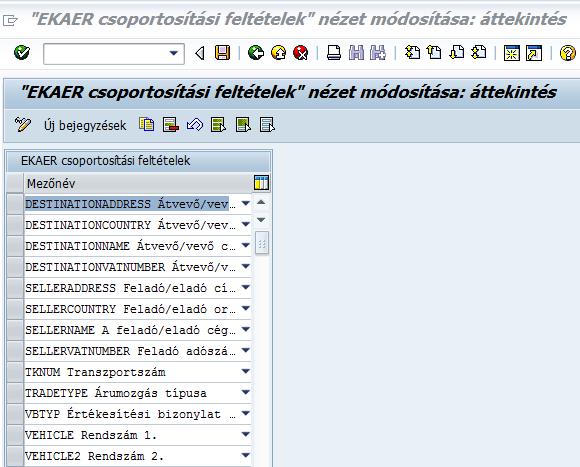Screen dimensions: 580x467
Task: Toggle display/change pencil icon
Action: click(x=23, y=125)
